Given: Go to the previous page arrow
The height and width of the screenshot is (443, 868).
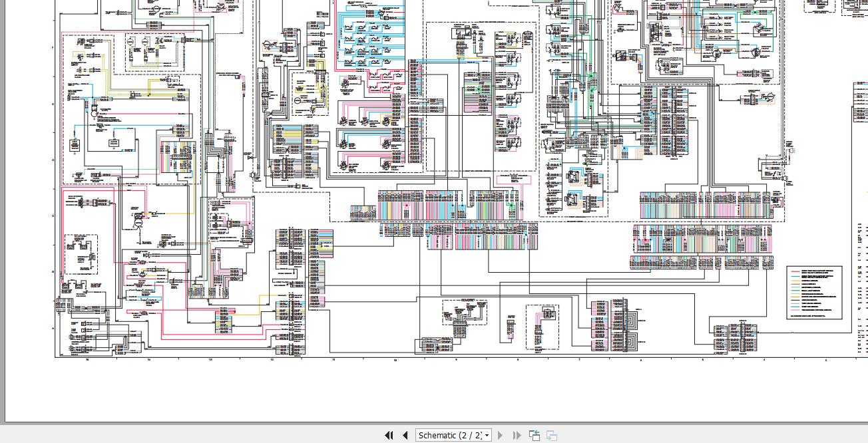Looking at the screenshot, I should tap(405, 436).
